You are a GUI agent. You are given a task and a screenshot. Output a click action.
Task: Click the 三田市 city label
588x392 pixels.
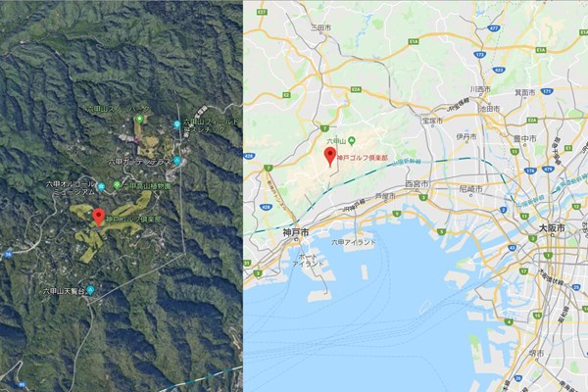321,27
